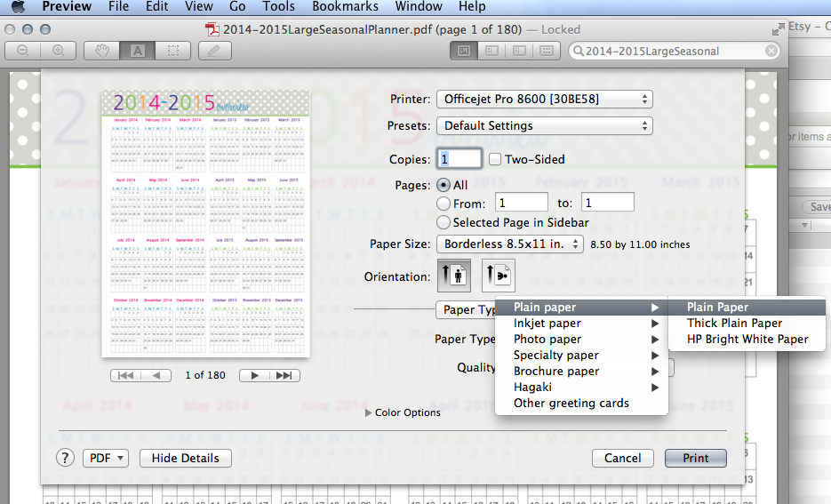Open the Preview application menu
This screenshot has width=831, height=504.
67,6
